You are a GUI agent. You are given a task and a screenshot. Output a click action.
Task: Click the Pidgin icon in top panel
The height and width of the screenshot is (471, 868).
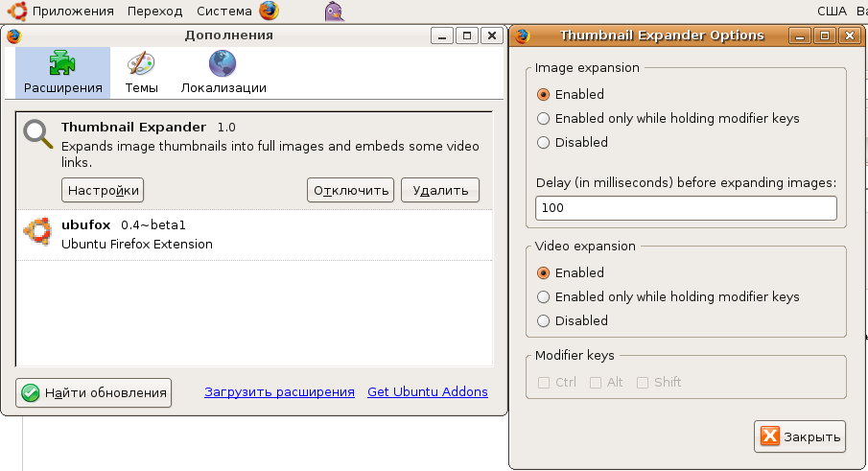pyautogui.click(x=333, y=12)
